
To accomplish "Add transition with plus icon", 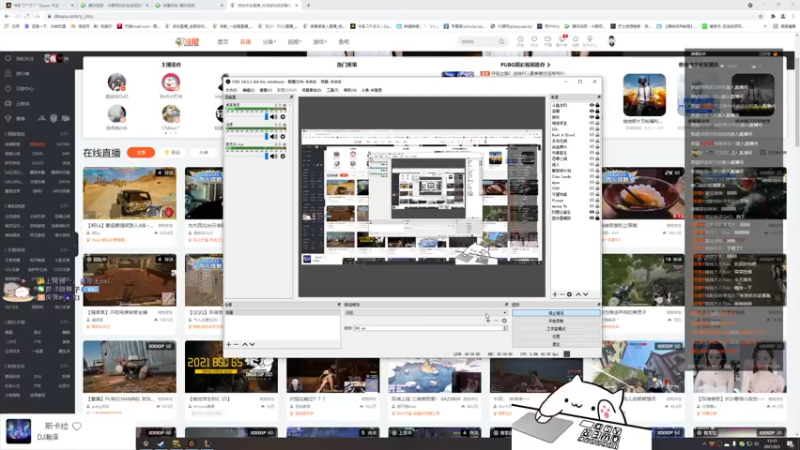I will point(488,320).
